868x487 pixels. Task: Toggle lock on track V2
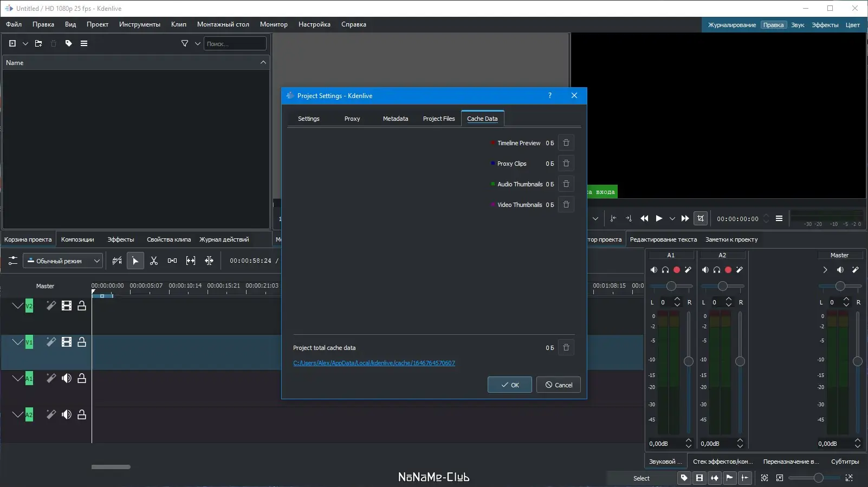(x=82, y=306)
